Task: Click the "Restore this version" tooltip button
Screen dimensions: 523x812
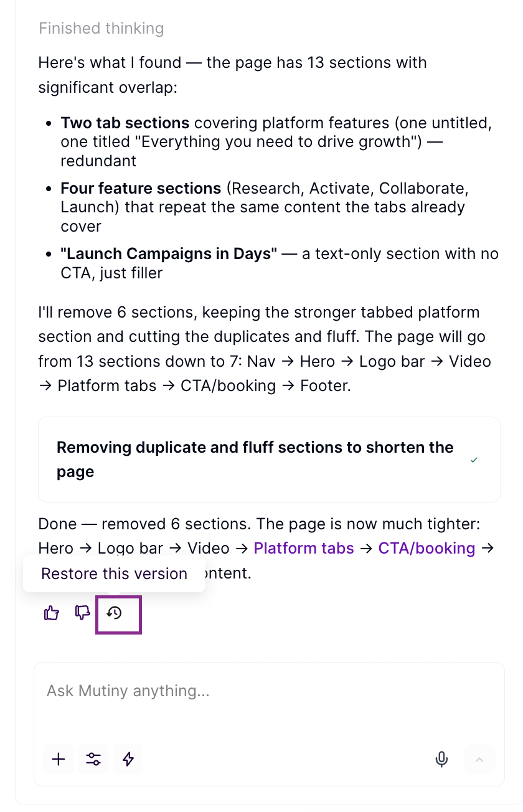Action: click(x=113, y=573)
